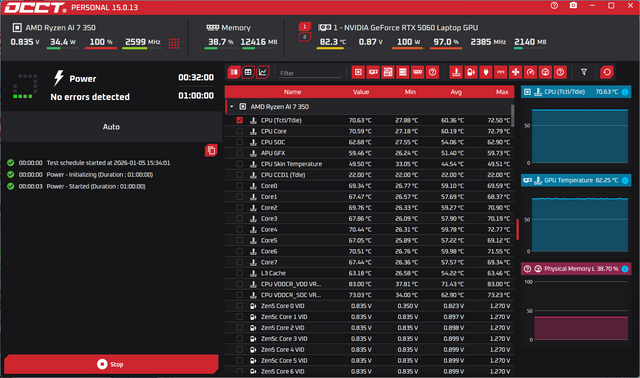This screenshot has height=378, width=640.
Task: Select GPU number 1 in the header selector
Action: pos(304,27)
